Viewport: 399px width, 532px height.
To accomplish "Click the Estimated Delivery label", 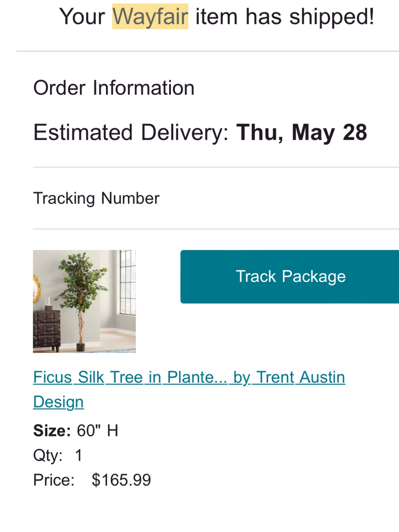I will click(131, 132).
